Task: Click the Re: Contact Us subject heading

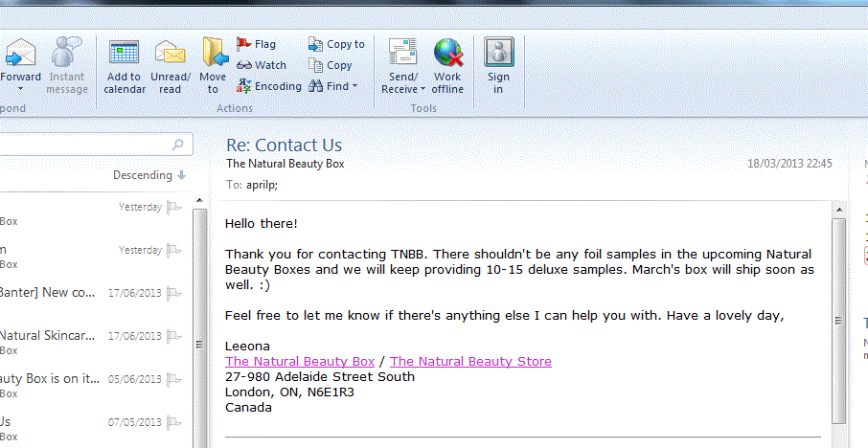Action: 284,145
